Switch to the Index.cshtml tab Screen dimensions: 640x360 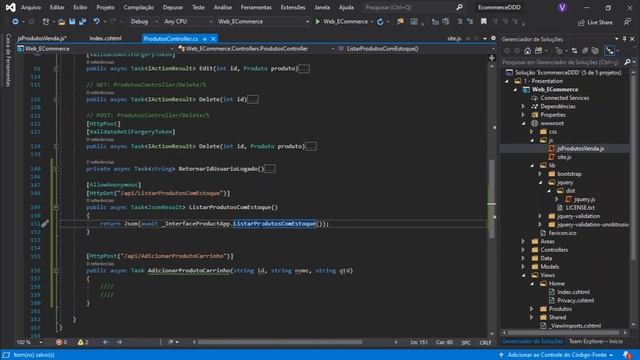pos(105,38)
